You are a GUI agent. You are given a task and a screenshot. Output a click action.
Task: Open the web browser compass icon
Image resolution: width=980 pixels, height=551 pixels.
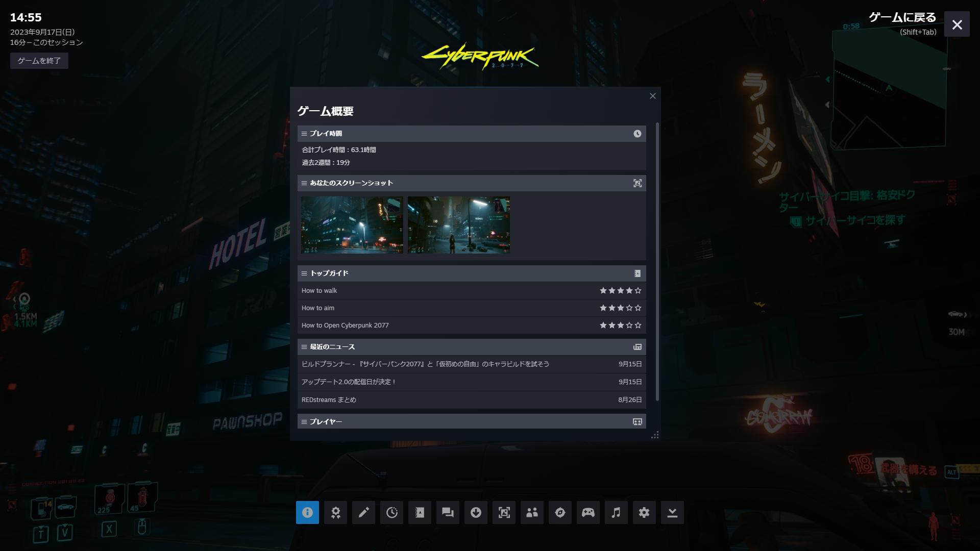tap(560, 512)
